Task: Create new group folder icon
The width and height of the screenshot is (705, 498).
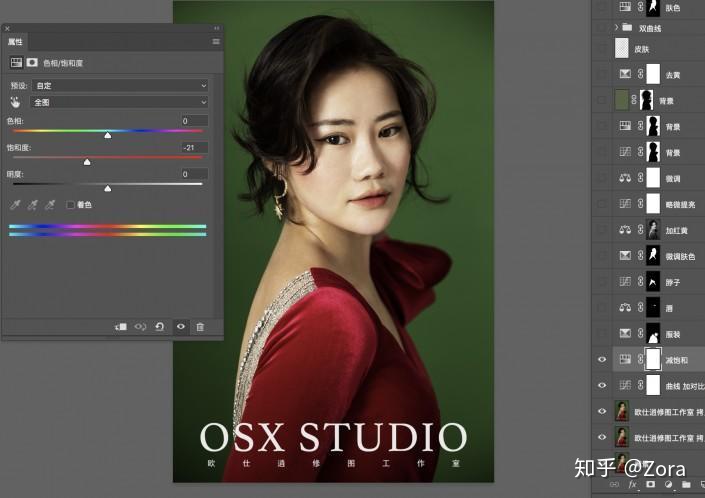Action: pyautogui.click(x=686, y=484)
